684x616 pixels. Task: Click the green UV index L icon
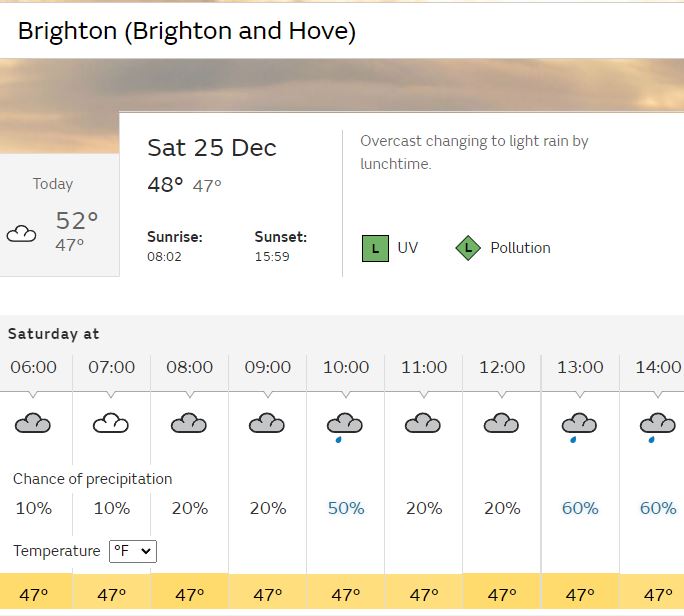coord(375,248)
